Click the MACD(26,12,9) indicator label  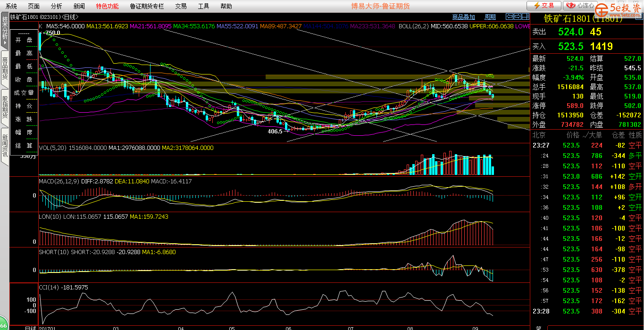(x=59, y=181)
